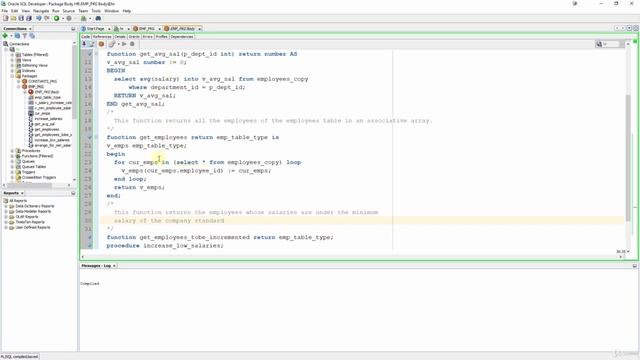Minimize the Reports panel
This screenshot has width=640, height=360.
click(x=73, y=193)
